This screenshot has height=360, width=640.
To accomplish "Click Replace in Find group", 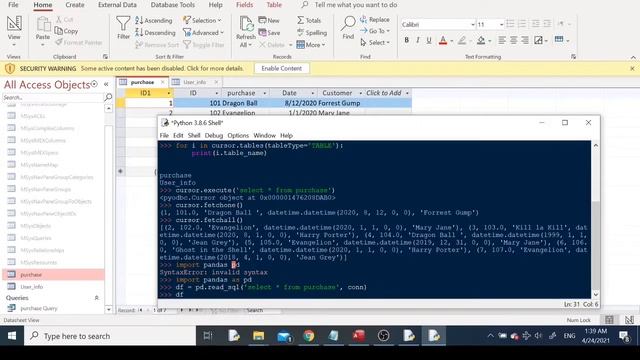I will (375, 20).
